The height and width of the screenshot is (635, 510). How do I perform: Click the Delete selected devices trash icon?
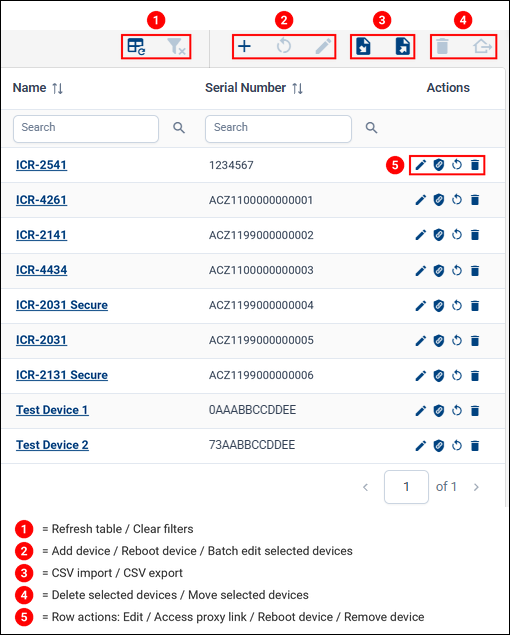tap(442, 46)
